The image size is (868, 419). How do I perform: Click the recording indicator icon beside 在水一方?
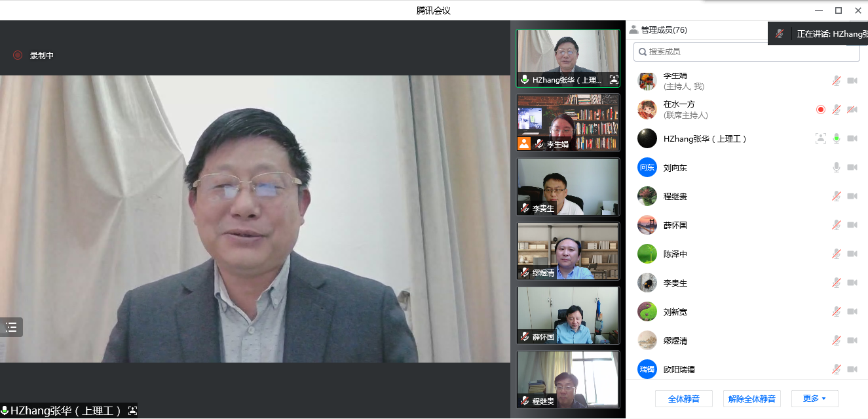tap(820, 110)
